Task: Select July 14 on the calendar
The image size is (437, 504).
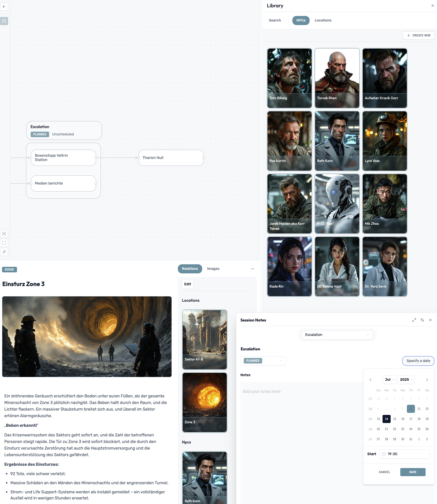Action: (386, 419)
